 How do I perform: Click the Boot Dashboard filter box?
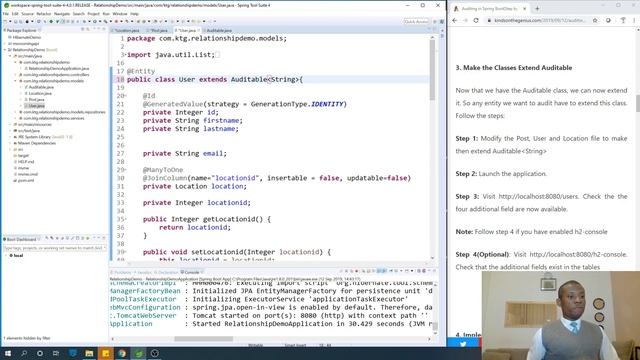click(55, 248)
